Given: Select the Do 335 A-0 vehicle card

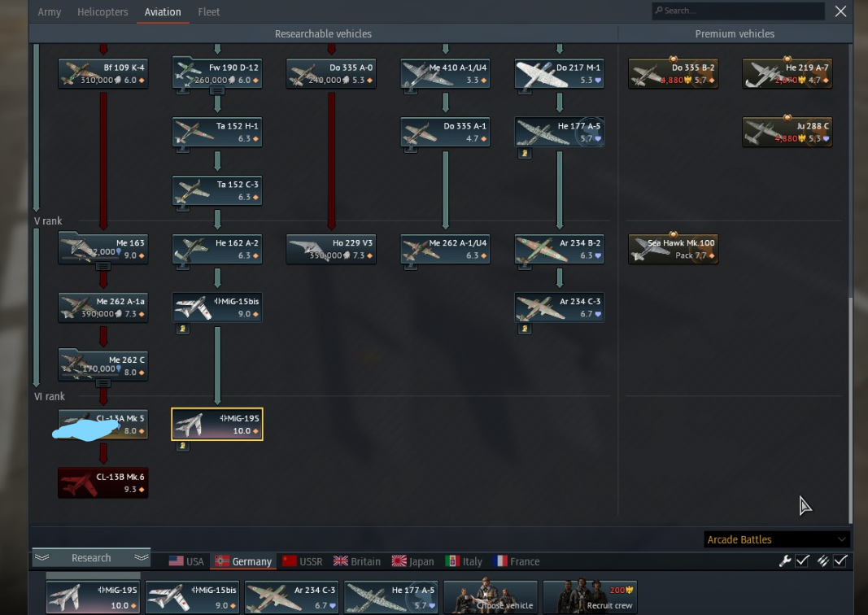Looking at the screenshot, I should click(331, 73).
